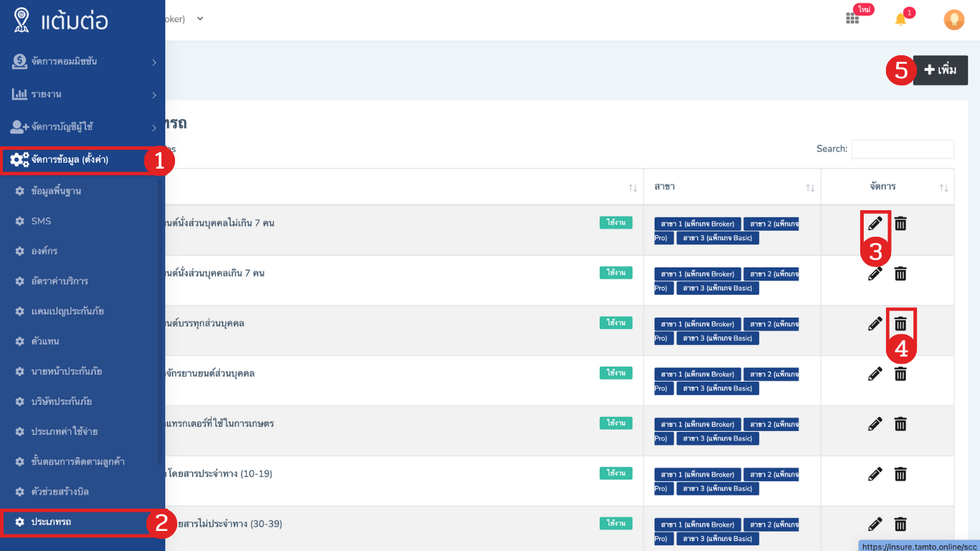Expand จัดการคอมมิชชัน submenu chevron
Image resolution: width=980 pixels, height=551 pixels.
pos(154,62)
